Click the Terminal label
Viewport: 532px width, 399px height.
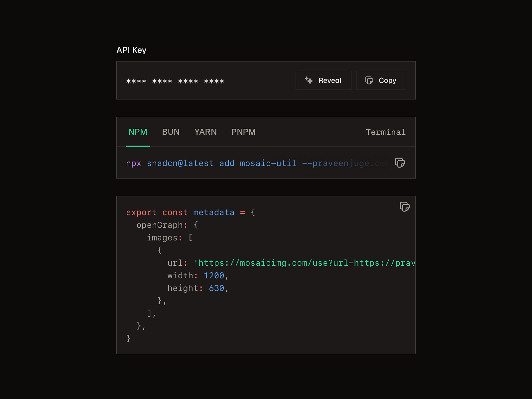pyautogui.click(x=386, y=132)
